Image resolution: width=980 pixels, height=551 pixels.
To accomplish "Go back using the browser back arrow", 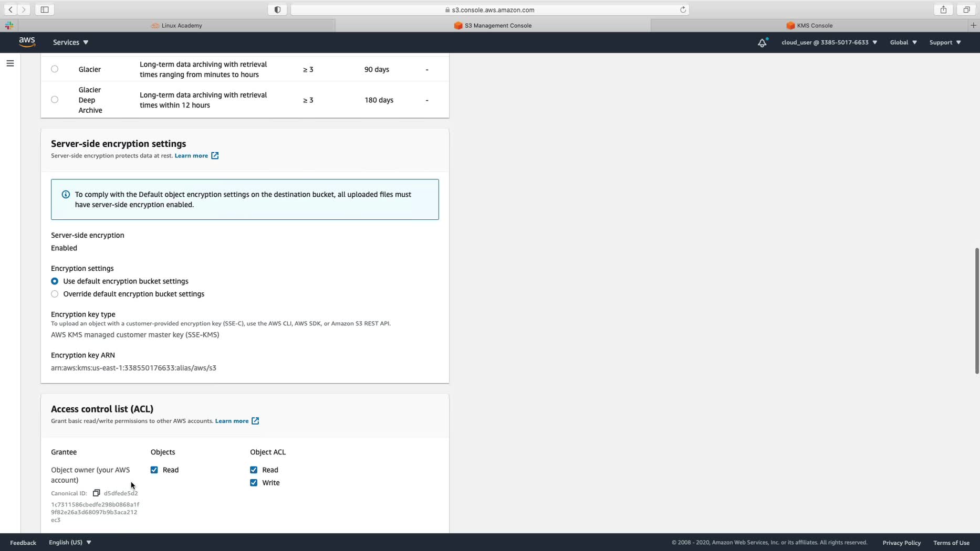I will click(11, 9).
